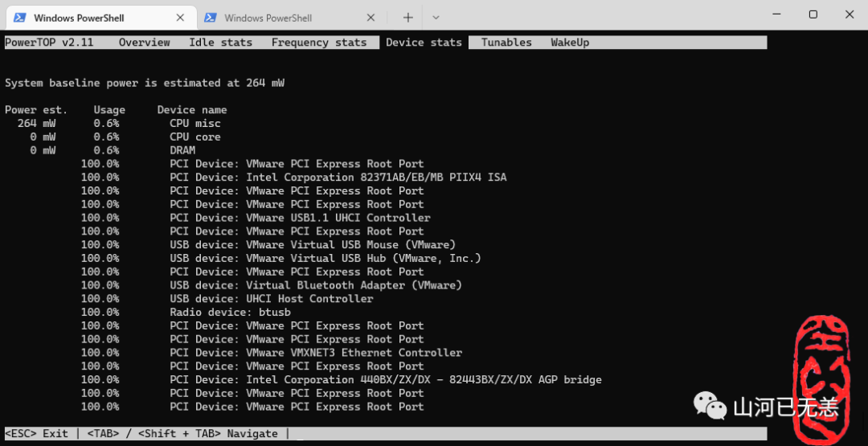Switch to the first Windows PowerShell tab

(101, 18)
